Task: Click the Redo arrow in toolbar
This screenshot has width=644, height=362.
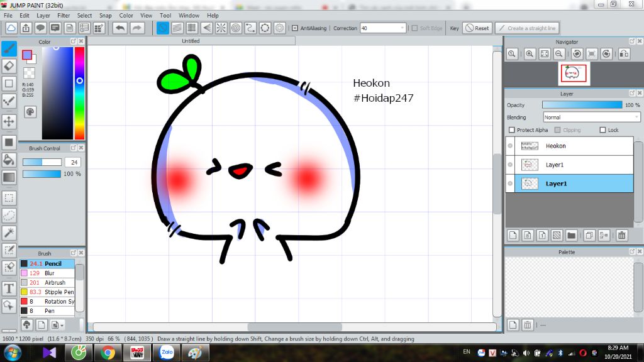Action: click(x=136, y=28)
